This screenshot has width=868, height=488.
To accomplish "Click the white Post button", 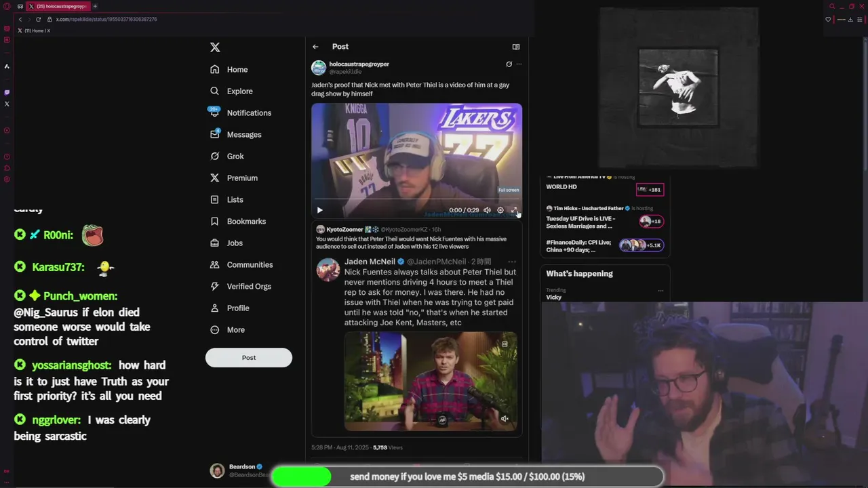I will click(x=249, y=358).
